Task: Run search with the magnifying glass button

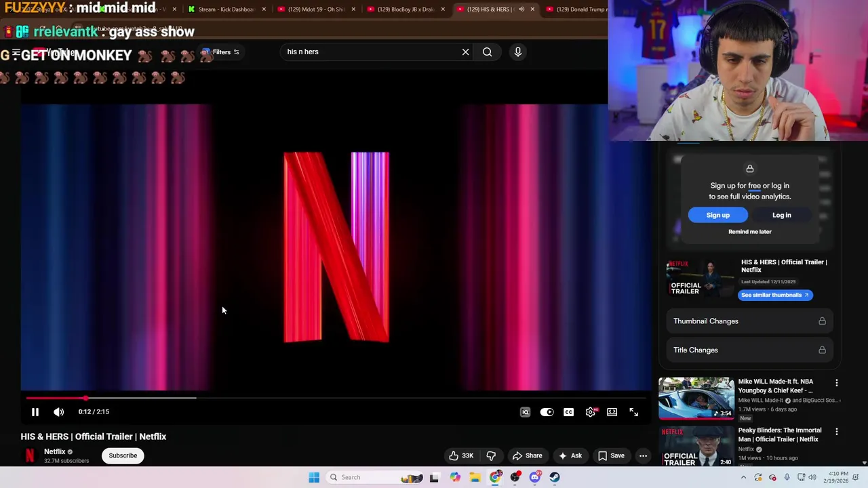Action: [x=487, y=52]
